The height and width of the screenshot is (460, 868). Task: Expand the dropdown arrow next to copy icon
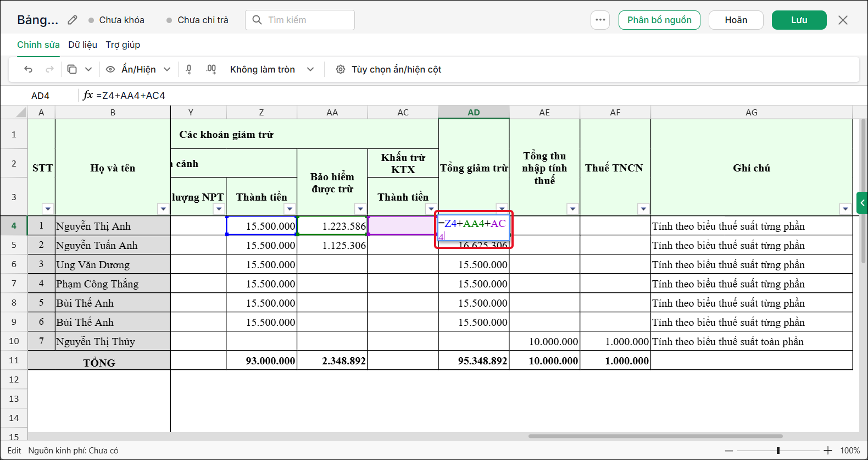point(88,69)
